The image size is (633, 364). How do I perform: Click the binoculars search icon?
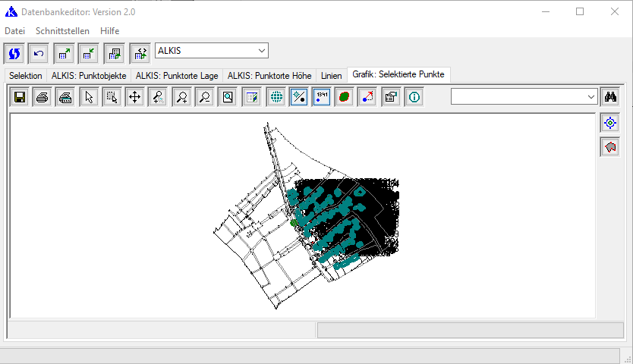point(610,97)
